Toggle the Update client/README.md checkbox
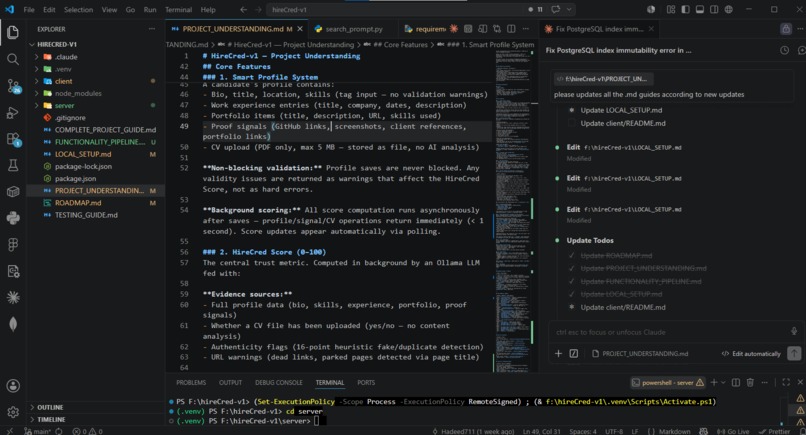The width and height of the screenshot is (806, 435). pos(572,123)
